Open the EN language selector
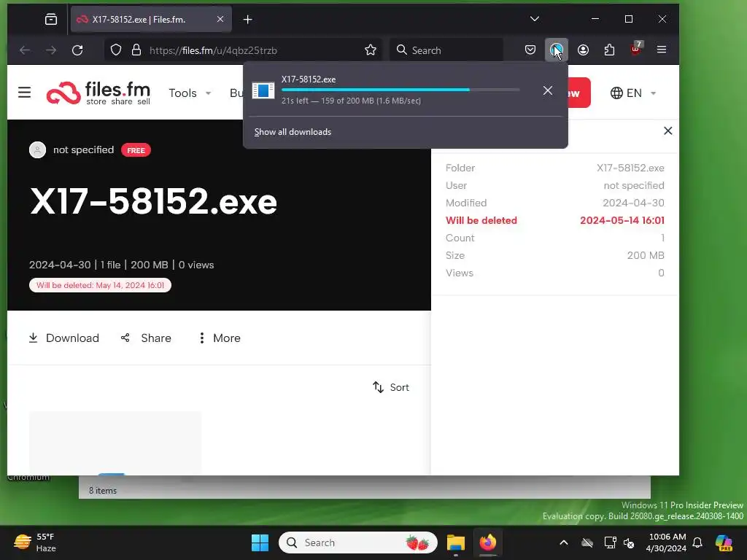This screenshot has width=747, height=560. point(633,93)
